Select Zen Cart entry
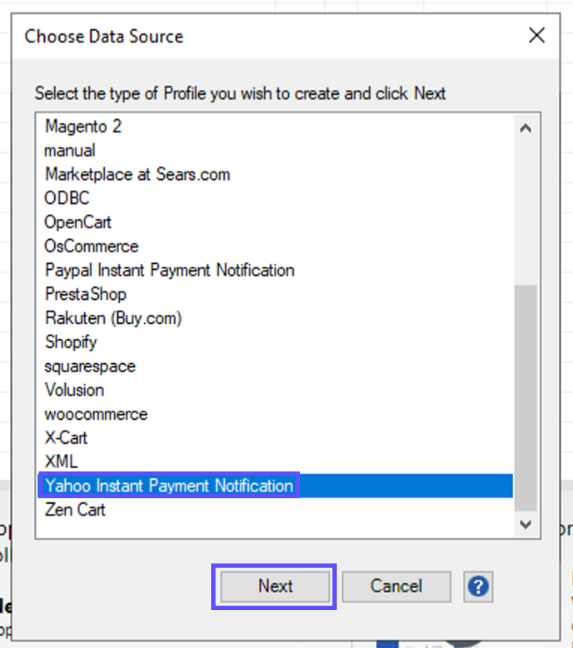The height and width of the screenshot is (648, 573). 75,510
